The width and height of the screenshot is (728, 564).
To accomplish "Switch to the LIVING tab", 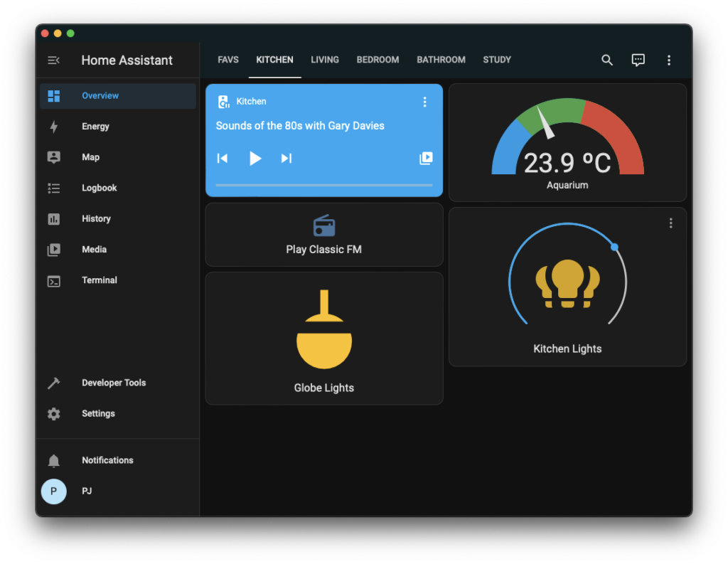I will point(325,60).
